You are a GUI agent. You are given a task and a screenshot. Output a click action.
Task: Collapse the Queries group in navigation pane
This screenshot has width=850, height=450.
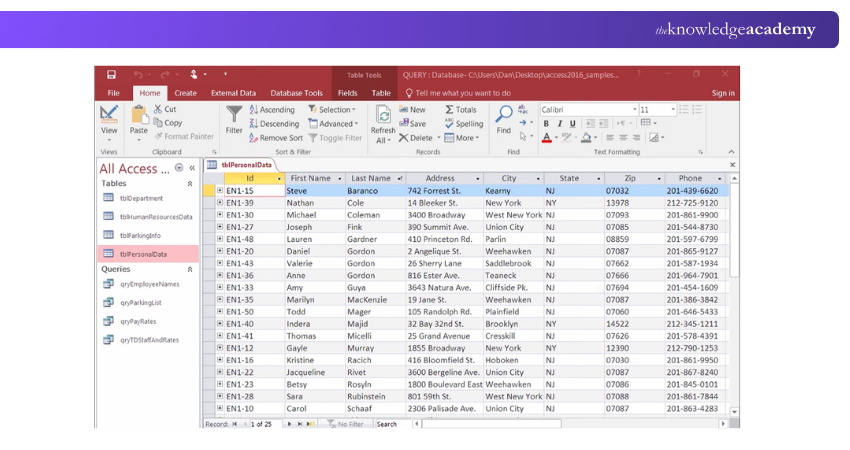(190, 269)
